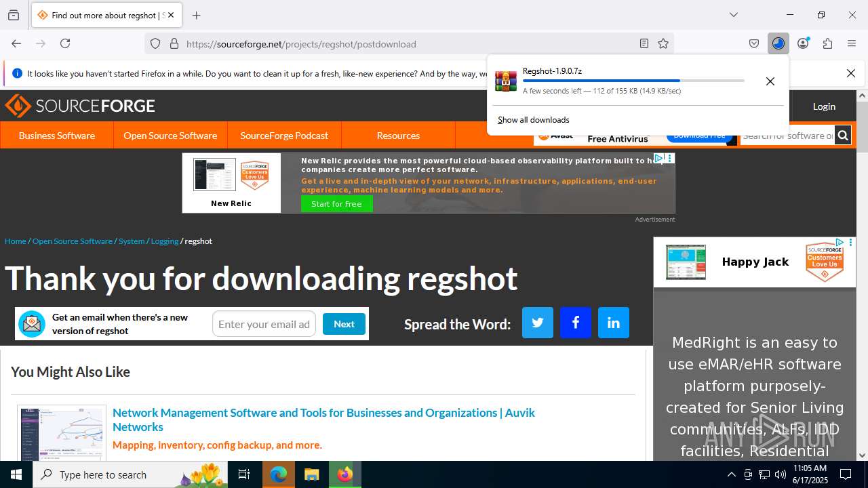
Task: Open the AdChoices icon on New Relic ad
Action: tap(658, 158)
